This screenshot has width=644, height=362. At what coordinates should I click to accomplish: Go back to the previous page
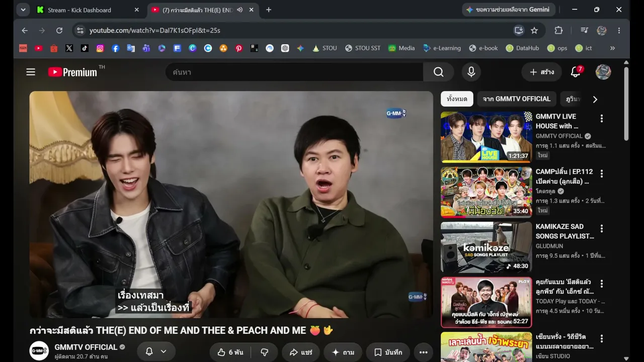[x=25, y=30]
